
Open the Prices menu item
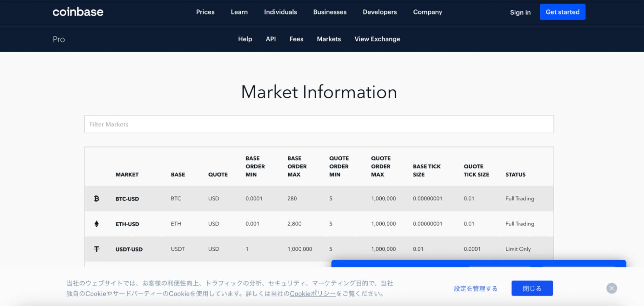pyautogui.click(x=205, y=12)
